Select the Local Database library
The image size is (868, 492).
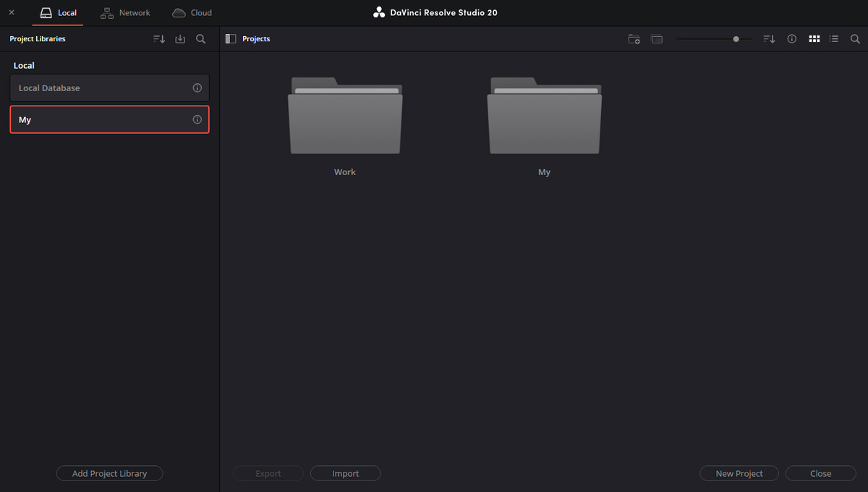tap(109, 88)
